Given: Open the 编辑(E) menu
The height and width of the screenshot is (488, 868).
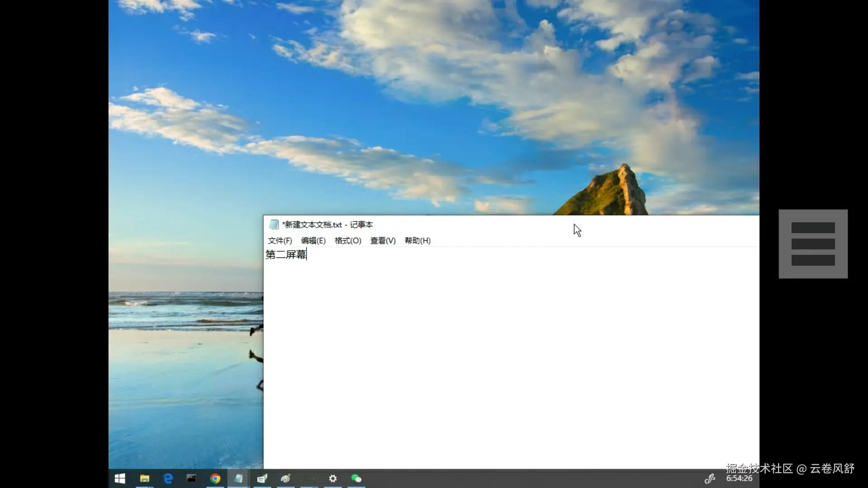Looking at the screenshot, I should point(313,241).
